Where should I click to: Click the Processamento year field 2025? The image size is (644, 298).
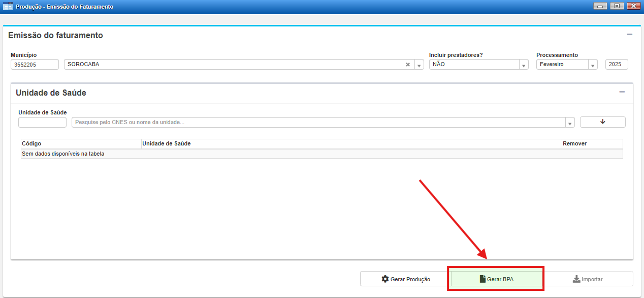click(617, 65)
